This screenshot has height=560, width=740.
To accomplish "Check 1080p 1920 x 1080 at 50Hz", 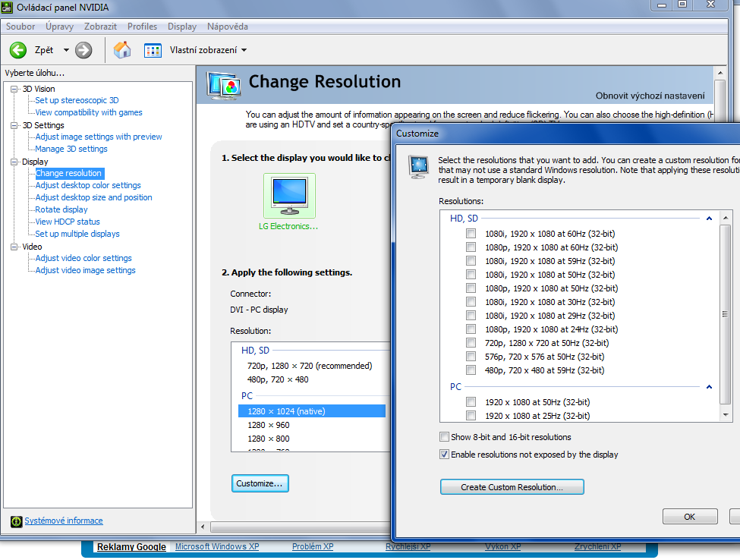I will (471, 288).
